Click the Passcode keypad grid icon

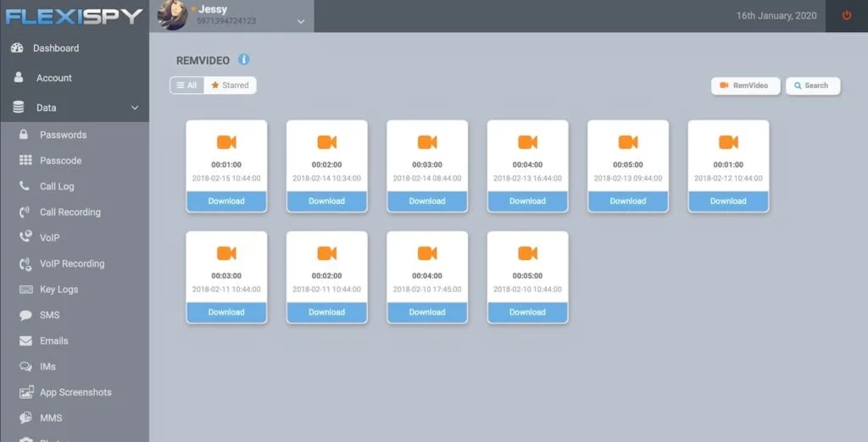pos(25,160)
